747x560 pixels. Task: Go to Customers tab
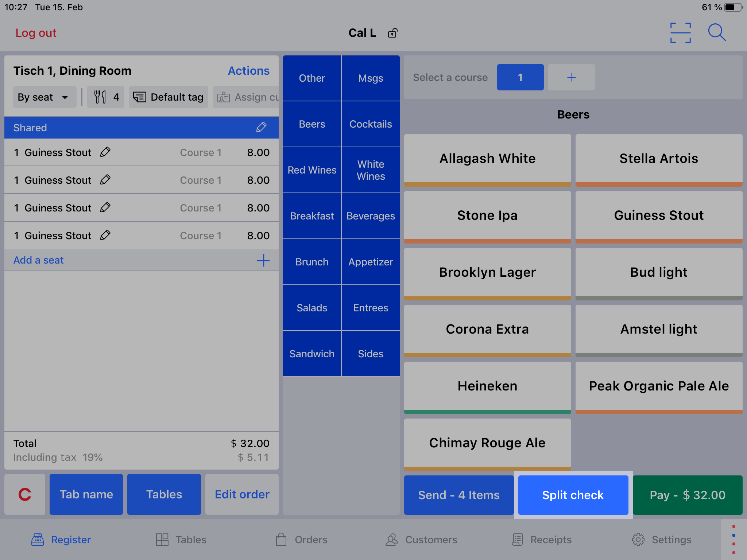[x=421, y=540]
